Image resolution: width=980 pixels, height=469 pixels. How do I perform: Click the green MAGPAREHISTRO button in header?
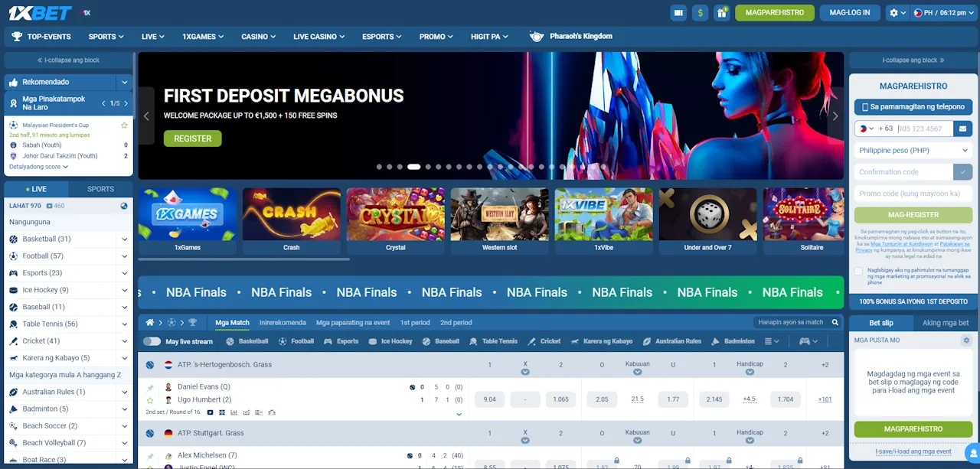(775, 12)
